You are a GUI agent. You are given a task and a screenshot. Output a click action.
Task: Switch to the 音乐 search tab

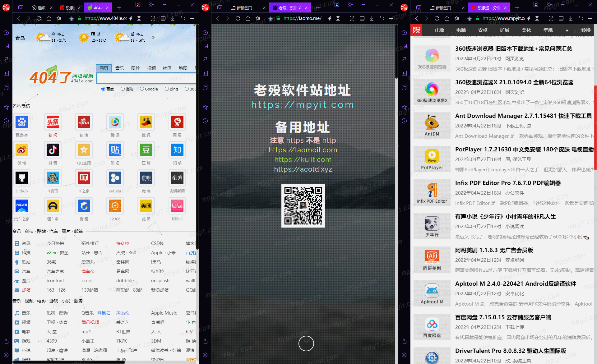point(120,68)
